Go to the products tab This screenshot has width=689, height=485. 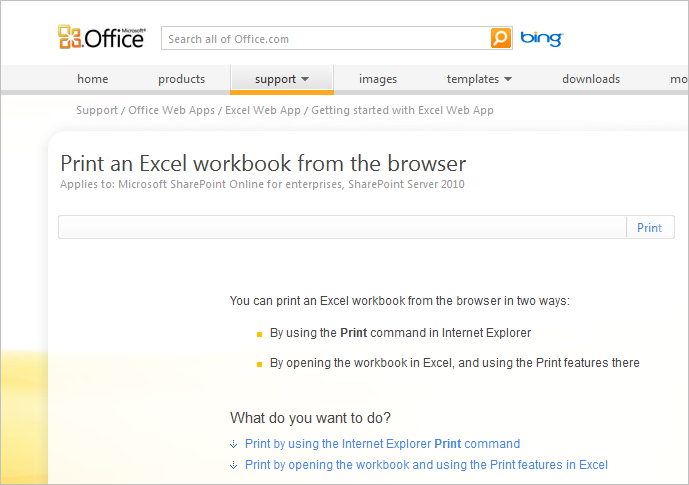tap(181, 79)
